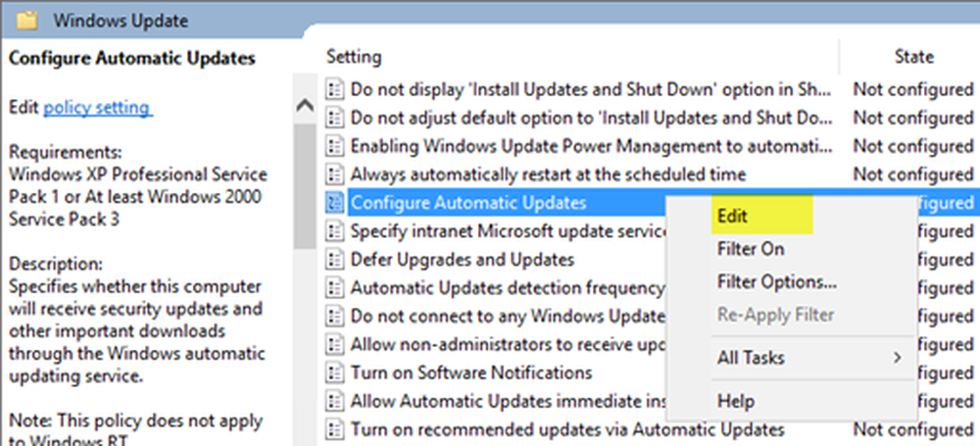Click policy icon beside 'Enabling Windows Update Power Management'
The image size is (980, 446).
click(335, 146)
